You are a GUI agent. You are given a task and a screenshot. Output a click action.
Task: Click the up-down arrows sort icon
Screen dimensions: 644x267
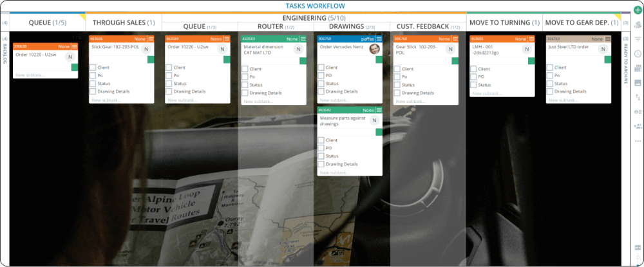tap(638, 97)
